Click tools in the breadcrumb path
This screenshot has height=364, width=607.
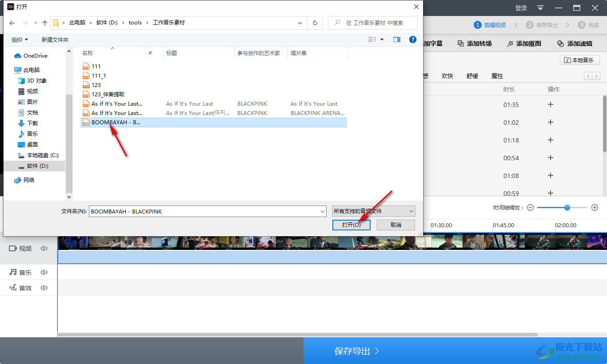click(x=135, y=23)
